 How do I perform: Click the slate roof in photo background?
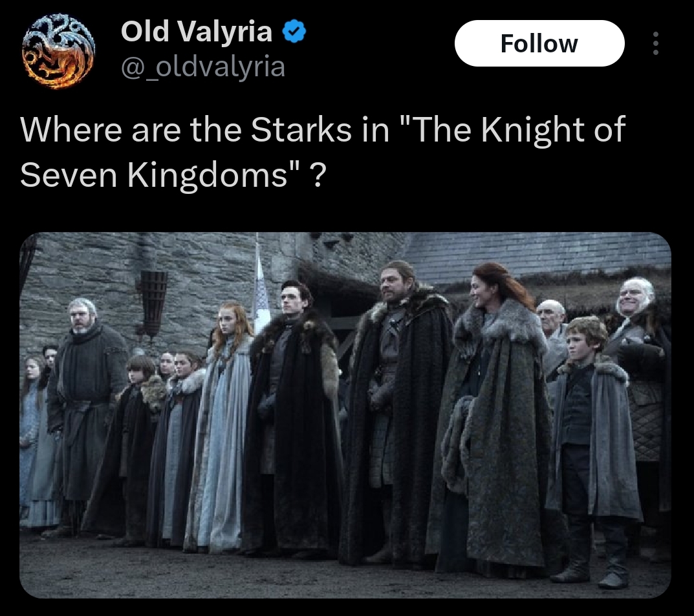tap(537, 255)
